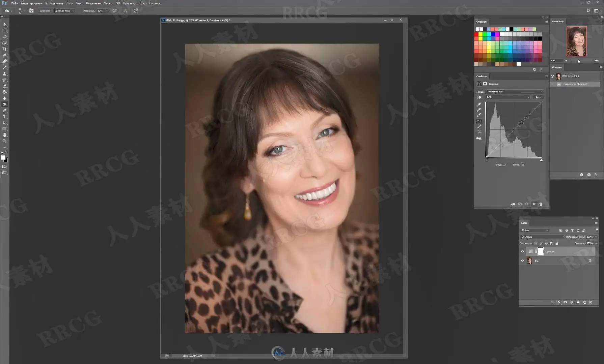Toggle airbrush mode in the options bar

(x=115, y=11)
